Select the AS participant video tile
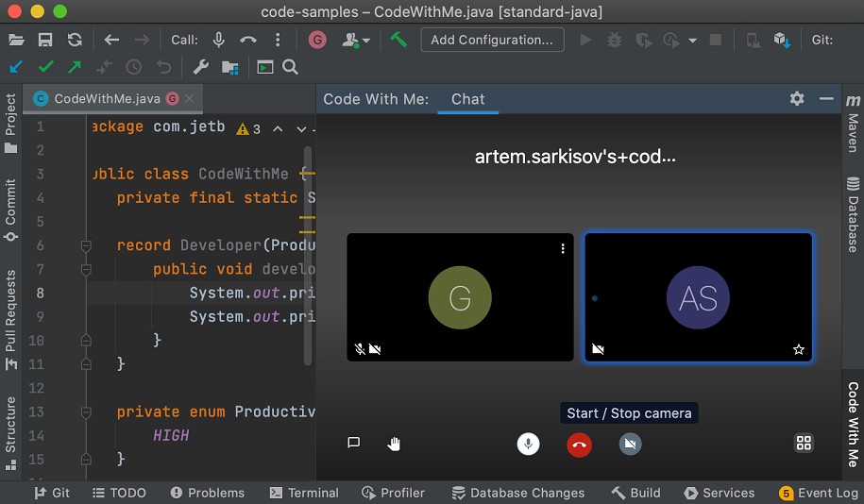 click(698, 297)
